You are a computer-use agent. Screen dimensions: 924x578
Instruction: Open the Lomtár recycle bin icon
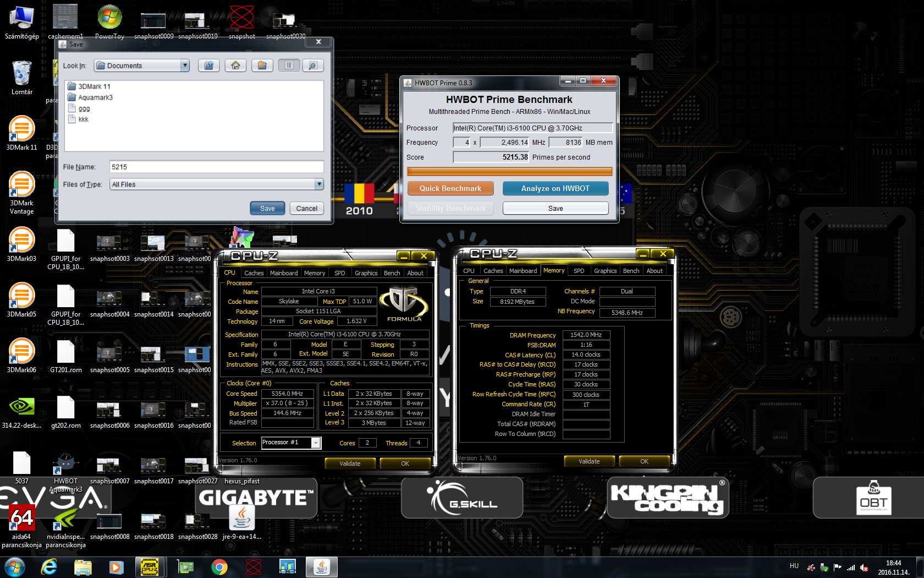click(x=22, y=78)
